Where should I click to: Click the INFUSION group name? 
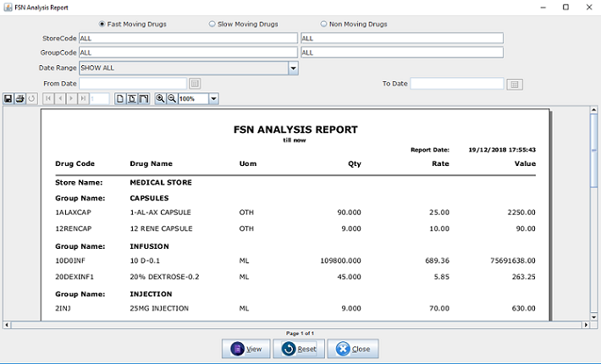[x=149, y=246]
